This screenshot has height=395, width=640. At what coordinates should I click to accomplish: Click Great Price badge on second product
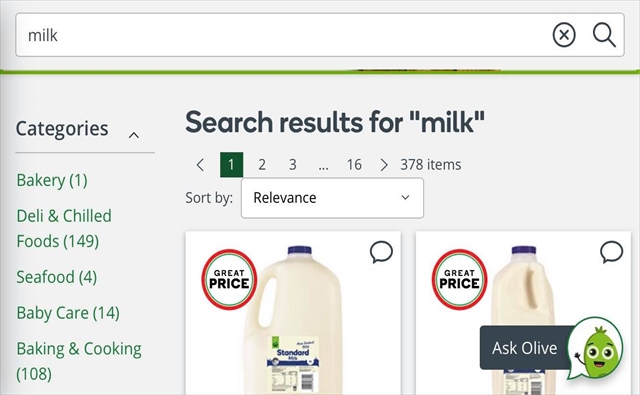tap(460, 279)
